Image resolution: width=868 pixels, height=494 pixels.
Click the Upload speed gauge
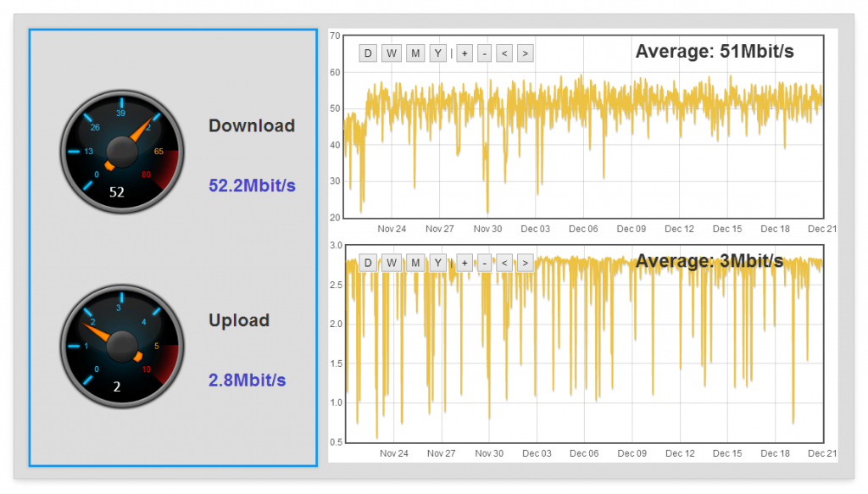121,346
